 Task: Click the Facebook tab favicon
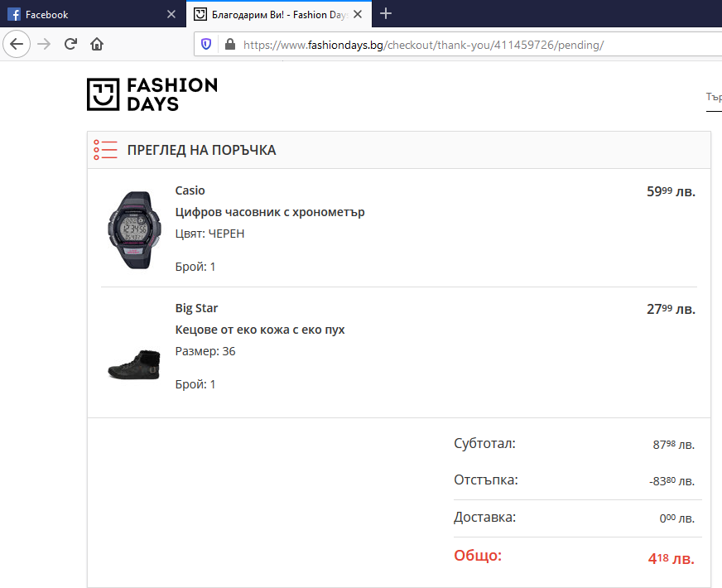click(x=14, y=15)
